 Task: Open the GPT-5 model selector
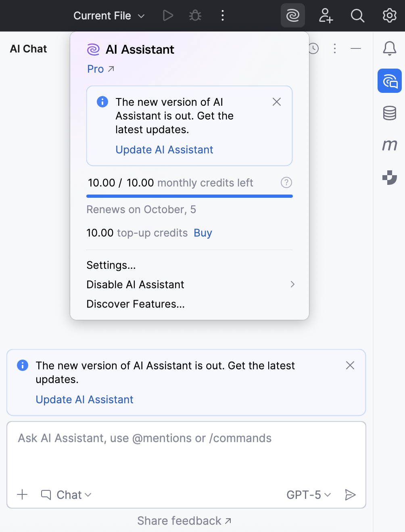tap(309, 494)
